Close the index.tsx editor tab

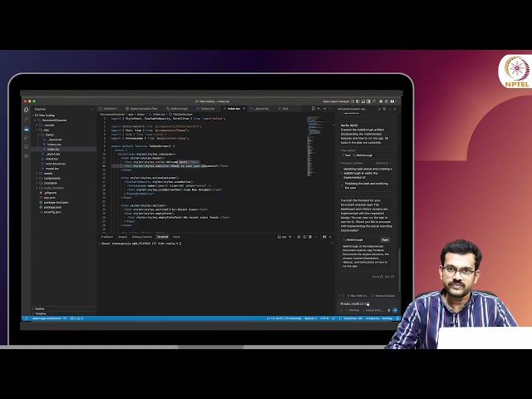click(244, 109)
